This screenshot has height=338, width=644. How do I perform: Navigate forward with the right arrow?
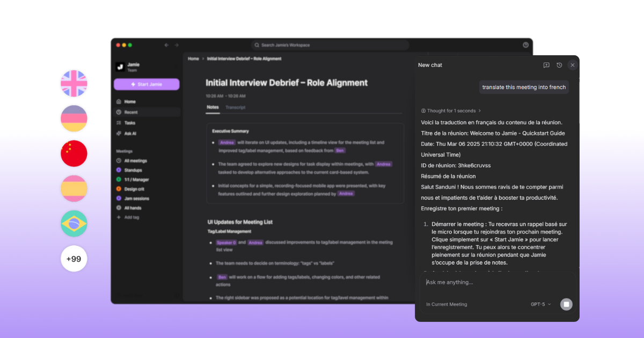tap(177, 45)
